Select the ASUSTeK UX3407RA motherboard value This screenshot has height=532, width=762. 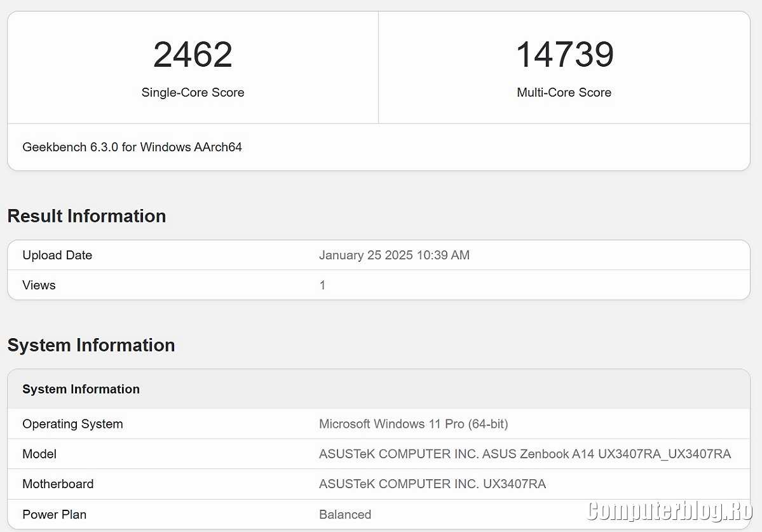432,484
